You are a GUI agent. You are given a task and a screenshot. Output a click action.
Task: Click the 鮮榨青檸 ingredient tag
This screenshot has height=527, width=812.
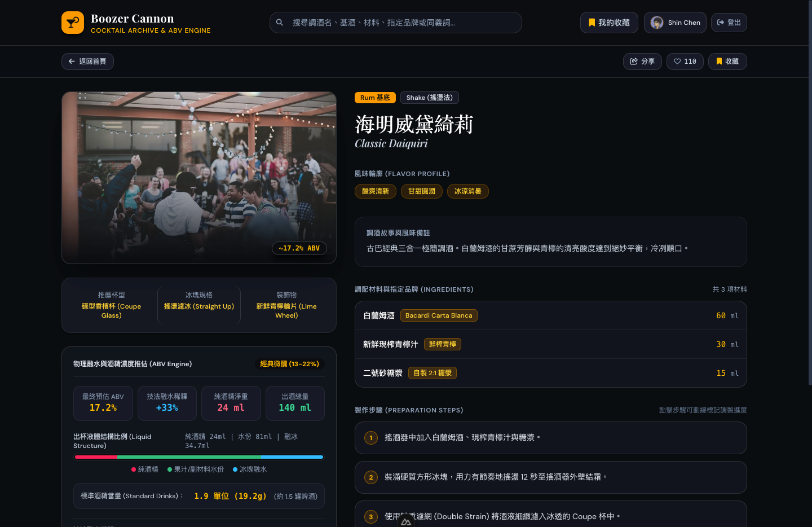[443, 344]
